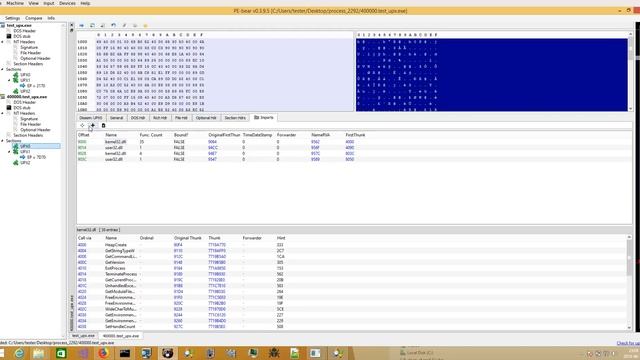Image resolution: width=640 pixels, height=360 pixels.
Task: Open the Info menu
Action: pos(51,18)
